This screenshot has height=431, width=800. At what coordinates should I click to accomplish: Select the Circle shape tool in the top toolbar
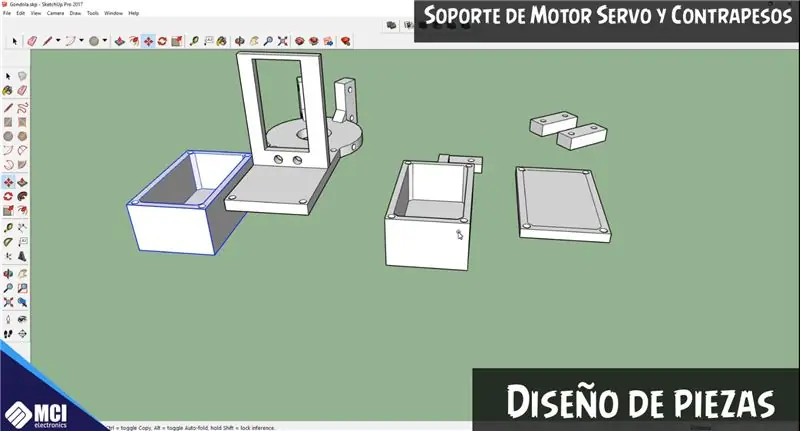coord(94,41)
